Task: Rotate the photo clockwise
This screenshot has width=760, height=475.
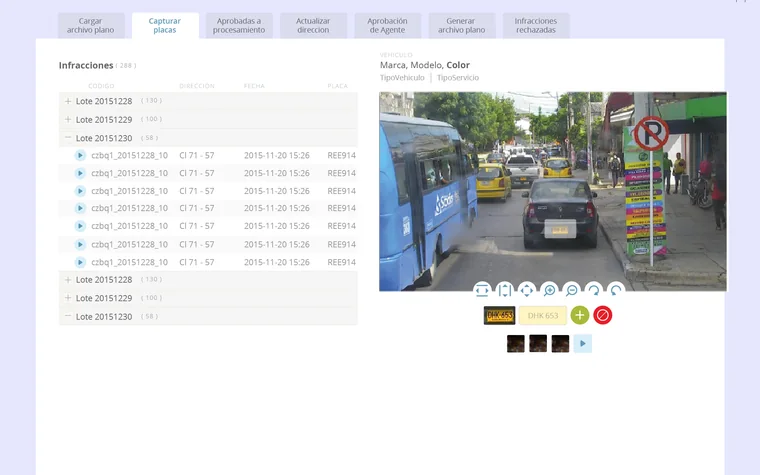Action: (x=594, y=290)
